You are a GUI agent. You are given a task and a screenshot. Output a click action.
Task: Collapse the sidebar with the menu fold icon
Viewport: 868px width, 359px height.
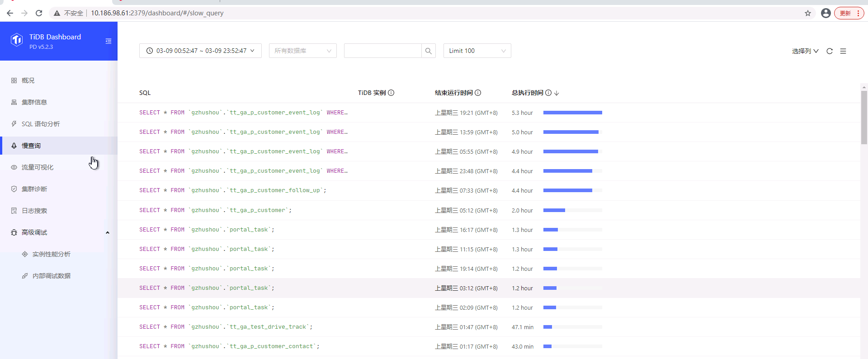pyautogui.click(x=108, y=41)
